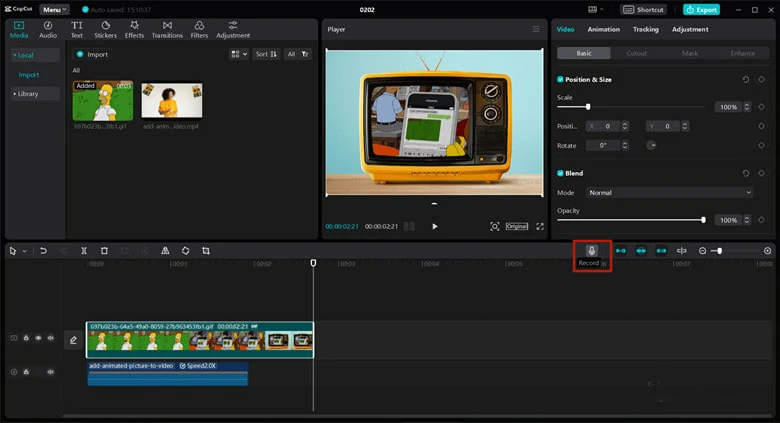
Task: Click the microphone Record button
Action: pyautogui.click(x=591, y=251)
